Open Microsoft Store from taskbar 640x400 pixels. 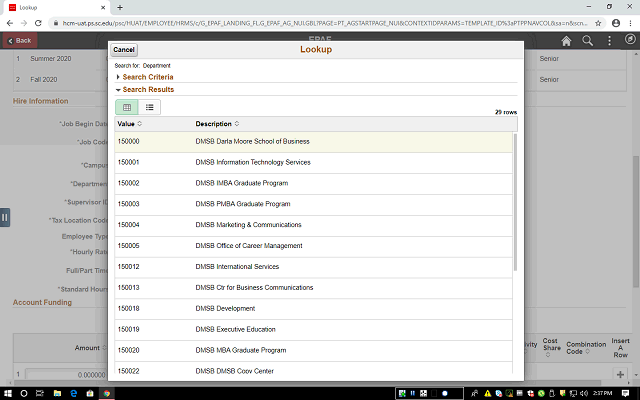[x=90, y=393]
